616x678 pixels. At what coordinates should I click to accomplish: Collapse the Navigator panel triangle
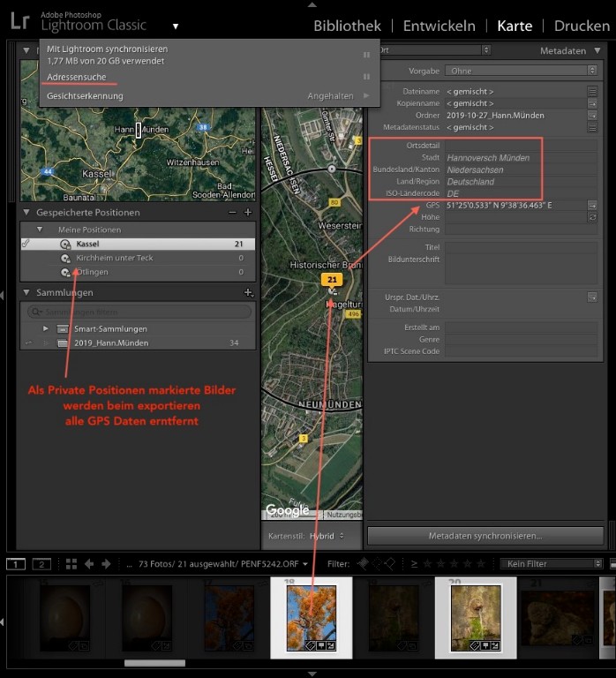[x=26, y=50]
